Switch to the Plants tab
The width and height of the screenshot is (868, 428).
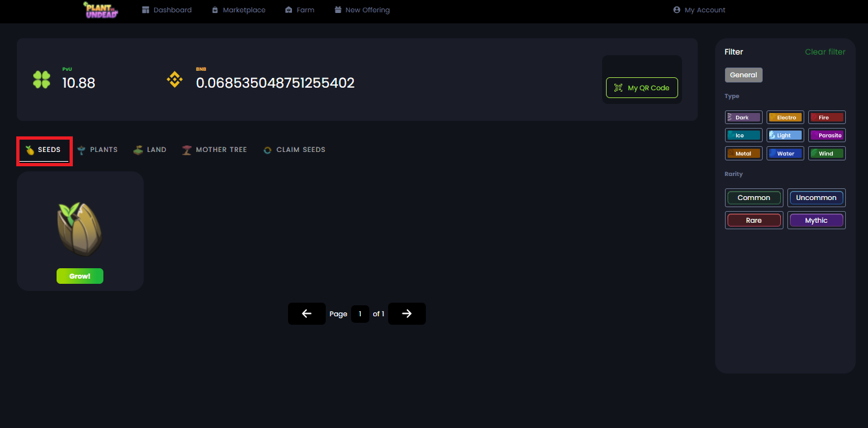pos(98,150)
